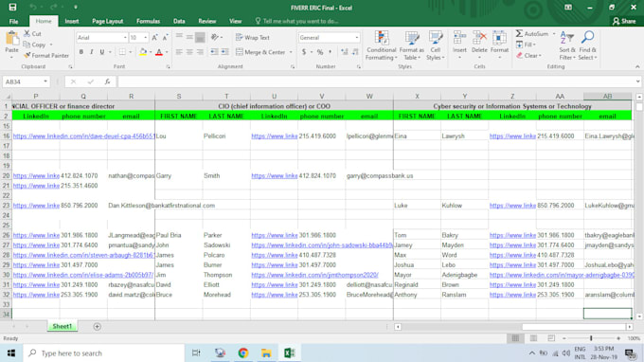Open the Insert tab
This screenshot has width=644, height=362.
pyautogui.click(x=71, y=22)
